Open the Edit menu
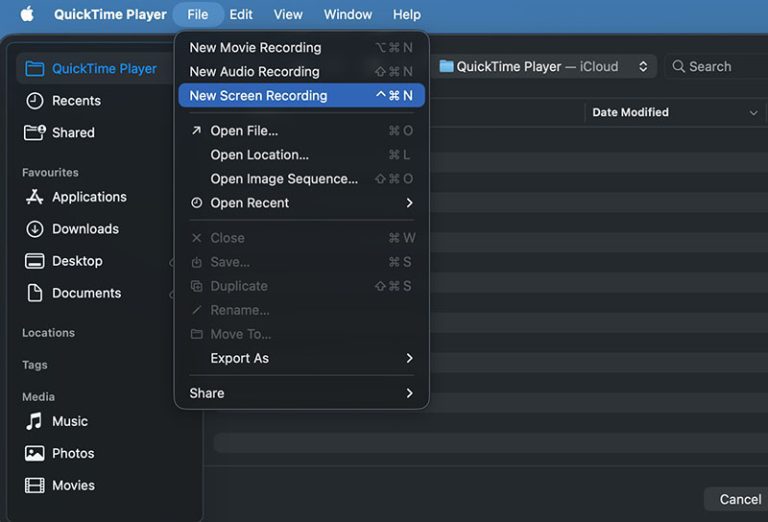The image size is (768, 522). click(241, 15)
